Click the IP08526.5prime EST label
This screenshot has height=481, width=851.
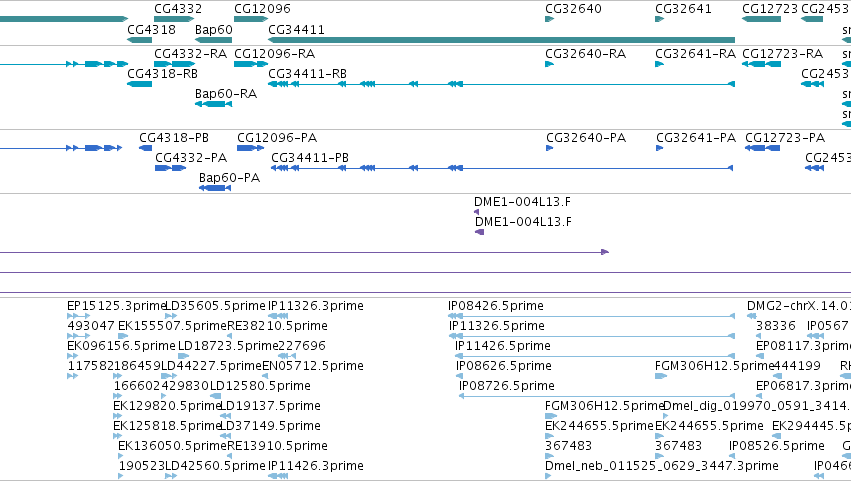[x=777, y=447]
